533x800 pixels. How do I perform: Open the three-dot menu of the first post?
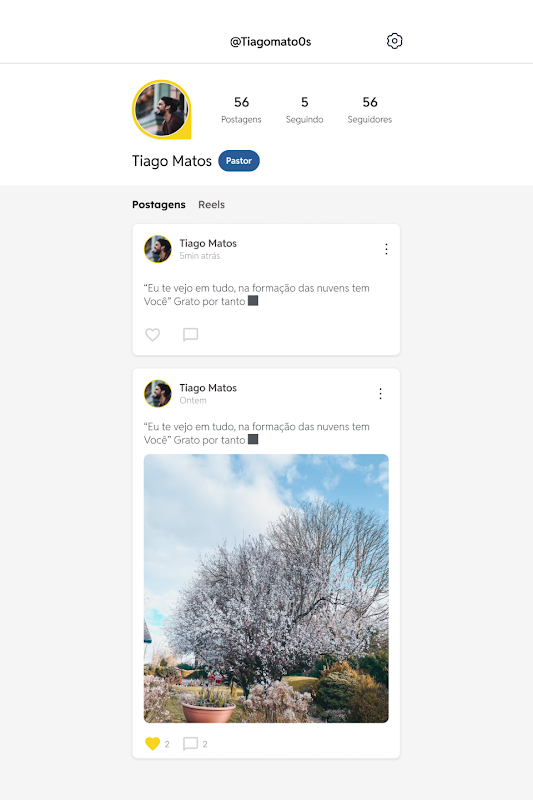pyautogui.click(x=386, y=249)
